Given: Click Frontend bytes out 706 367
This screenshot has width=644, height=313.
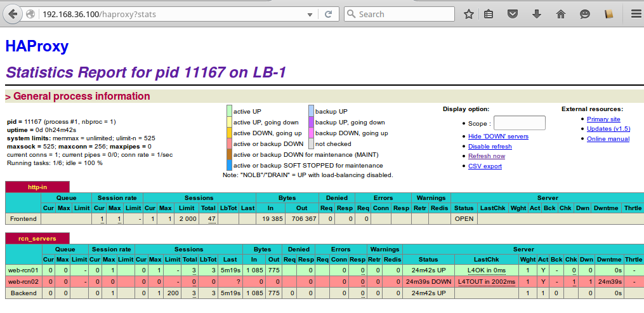Looking at the screenshot, I should (x=302, y=219).
